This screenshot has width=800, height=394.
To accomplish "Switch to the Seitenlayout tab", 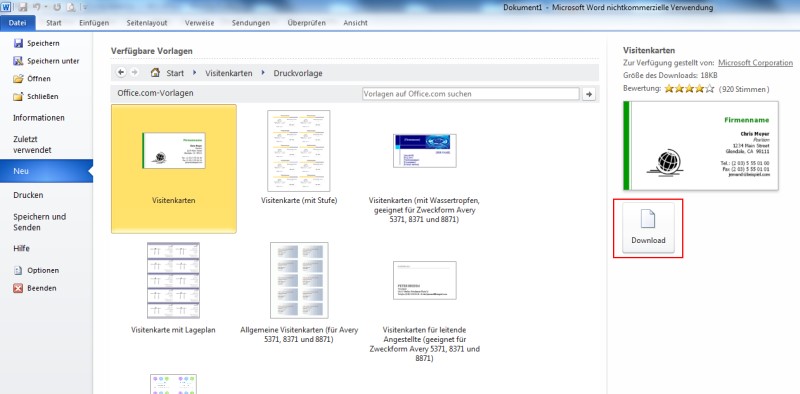I will pyautogui.click(x=146, y=23).
